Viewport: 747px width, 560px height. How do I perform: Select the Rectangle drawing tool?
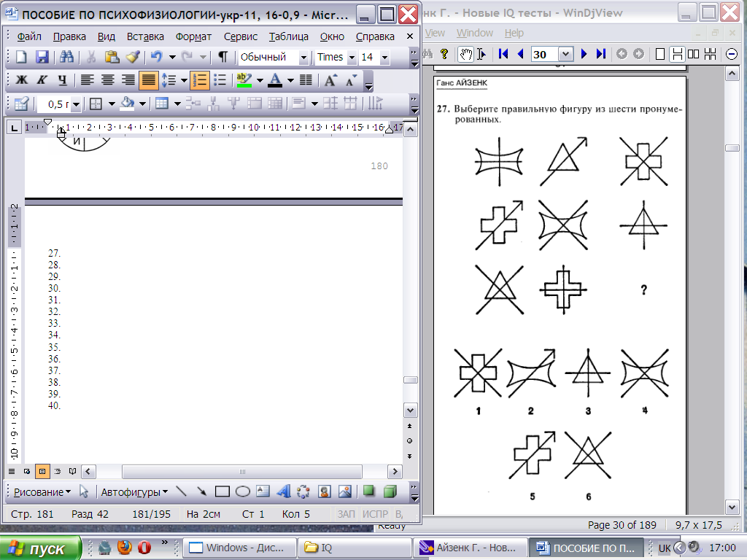(222, 491)
